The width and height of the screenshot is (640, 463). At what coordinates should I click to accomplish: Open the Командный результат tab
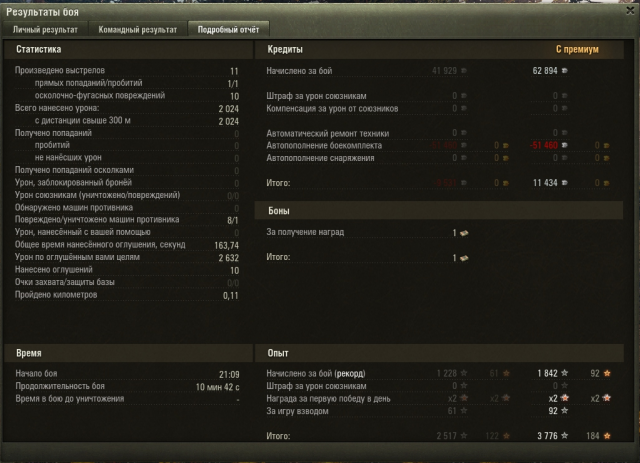pyautogui.click(x=138, y=29)
